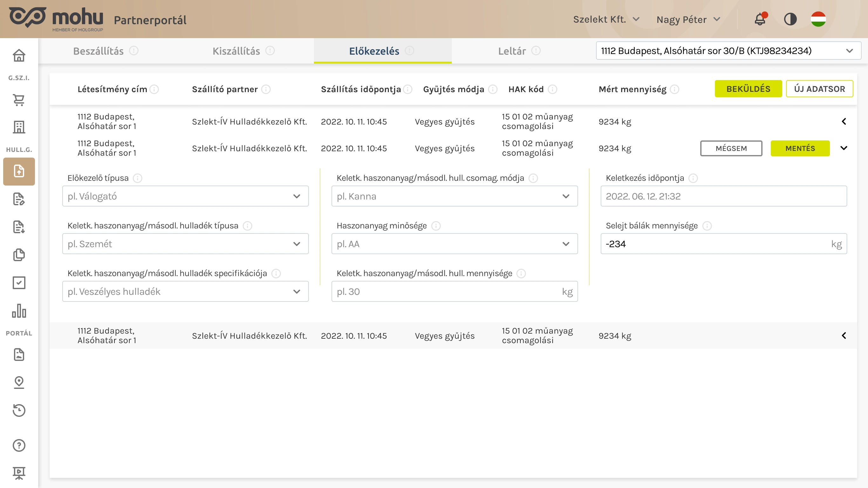Switch to the Leltár tab
This screenshot has width=868, height=488.
point(512,51)
